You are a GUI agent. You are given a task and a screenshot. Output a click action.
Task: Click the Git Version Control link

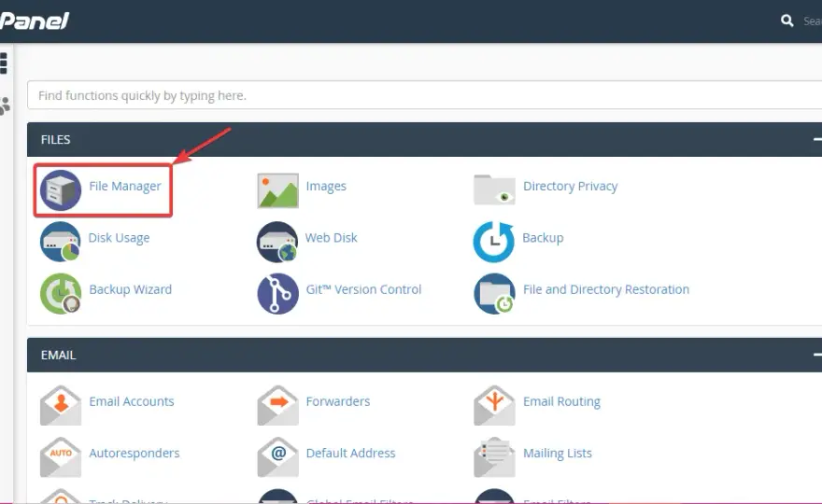(363, 289)
